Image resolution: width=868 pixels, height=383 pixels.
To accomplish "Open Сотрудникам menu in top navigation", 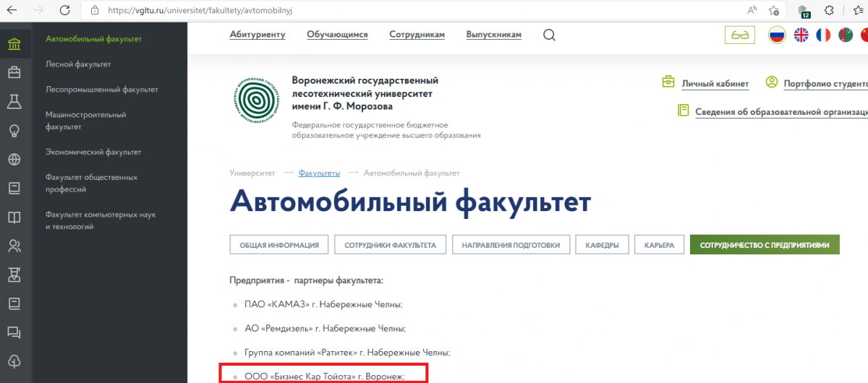I will [x=417, y=35].
